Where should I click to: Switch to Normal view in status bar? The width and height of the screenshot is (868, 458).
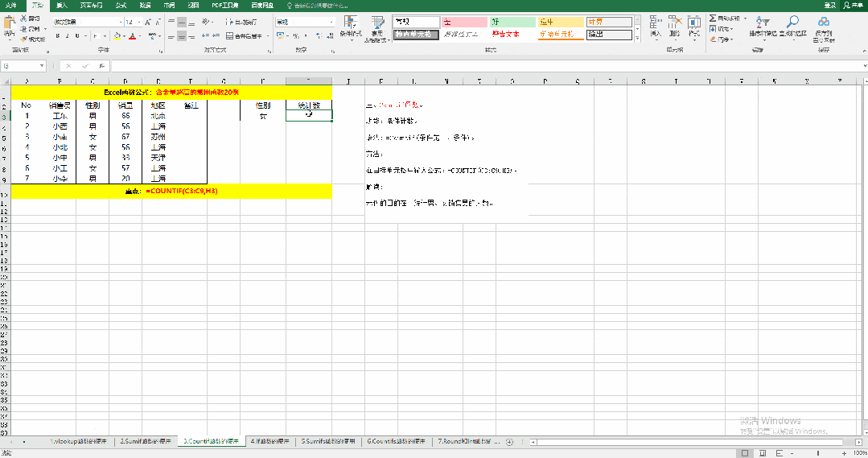point(745,453)
